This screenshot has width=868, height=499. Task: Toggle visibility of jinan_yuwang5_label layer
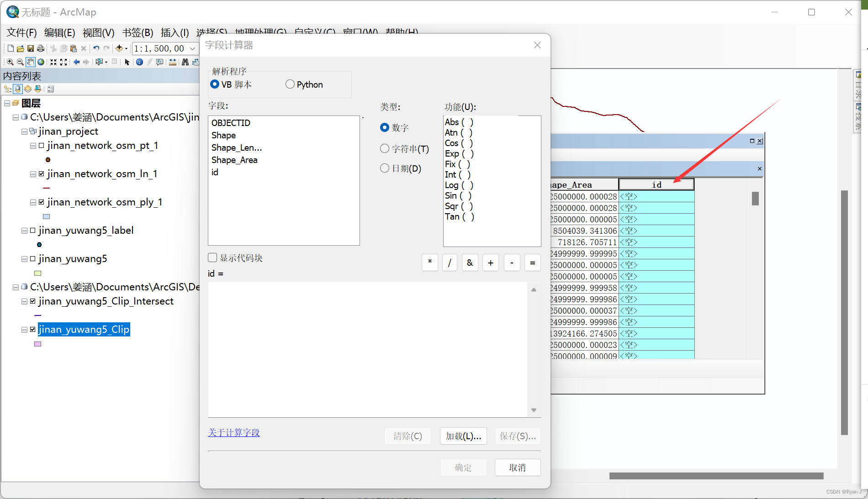tap(32, 231)
